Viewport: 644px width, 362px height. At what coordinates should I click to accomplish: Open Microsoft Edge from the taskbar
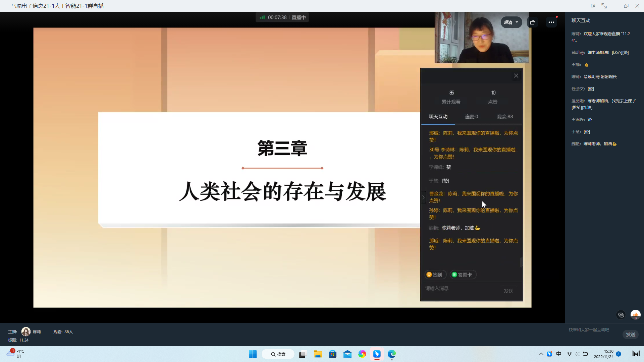coord(391,354)
